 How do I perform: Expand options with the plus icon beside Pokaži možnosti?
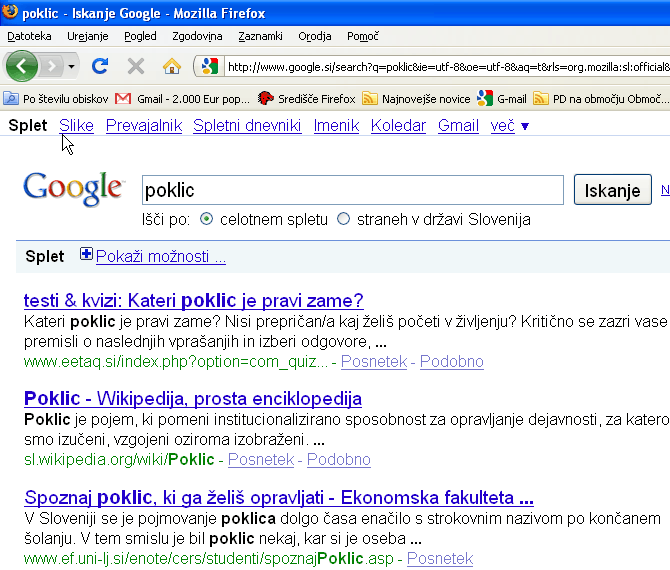(x=86, y=254)
